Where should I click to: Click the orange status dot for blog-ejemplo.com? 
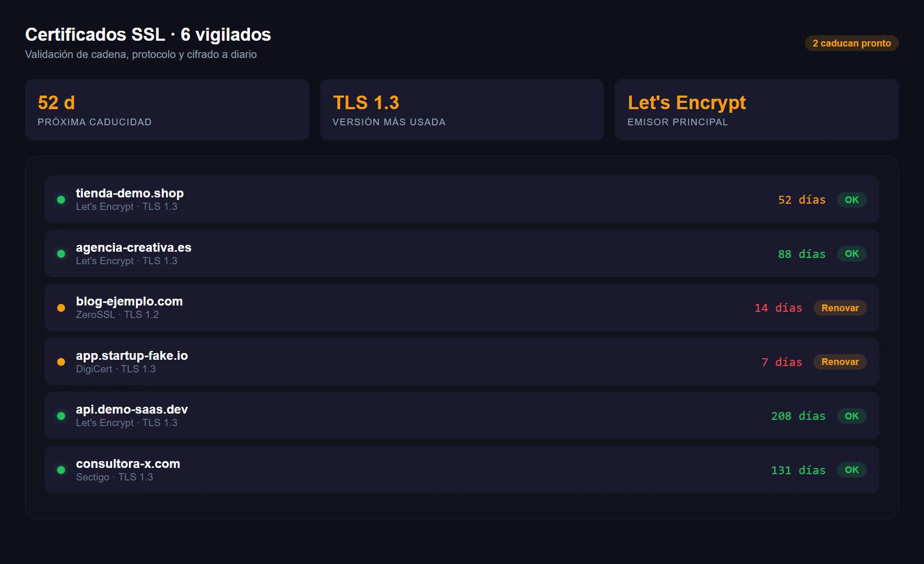click(61, 308)
